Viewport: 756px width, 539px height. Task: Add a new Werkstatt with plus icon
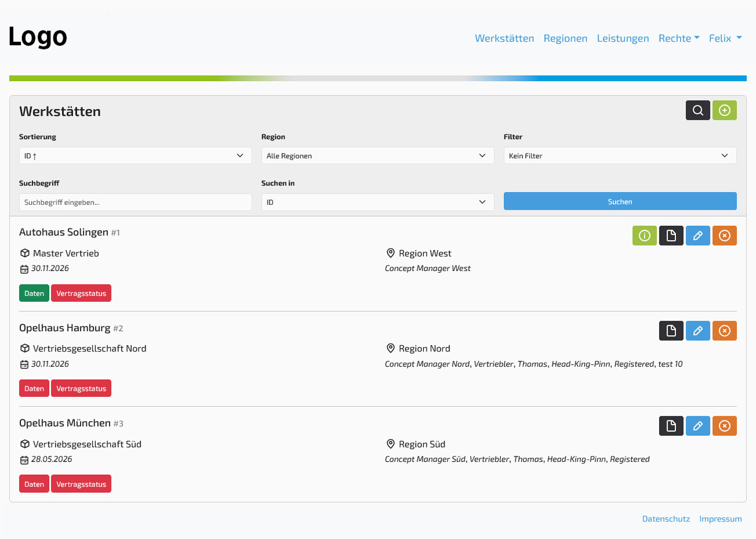[x=725, y=110]
